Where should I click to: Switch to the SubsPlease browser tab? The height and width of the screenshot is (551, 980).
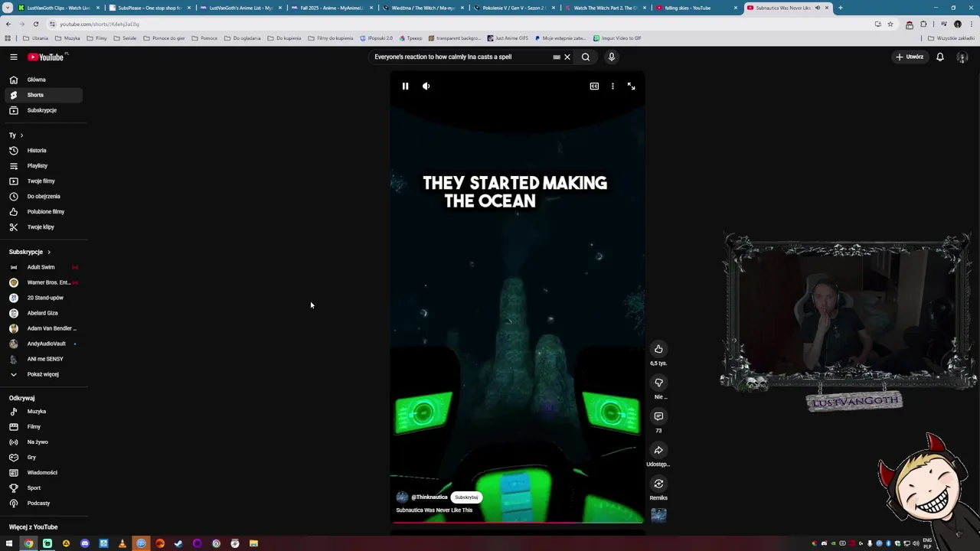(149, 8)
